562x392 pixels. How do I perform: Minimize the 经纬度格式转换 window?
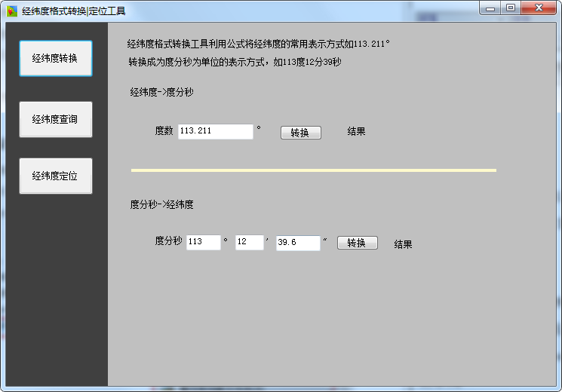[490, 8]
